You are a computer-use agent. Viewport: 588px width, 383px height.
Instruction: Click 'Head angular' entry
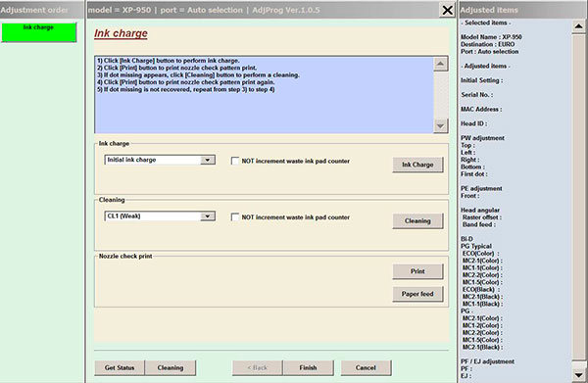pos(480,211)
